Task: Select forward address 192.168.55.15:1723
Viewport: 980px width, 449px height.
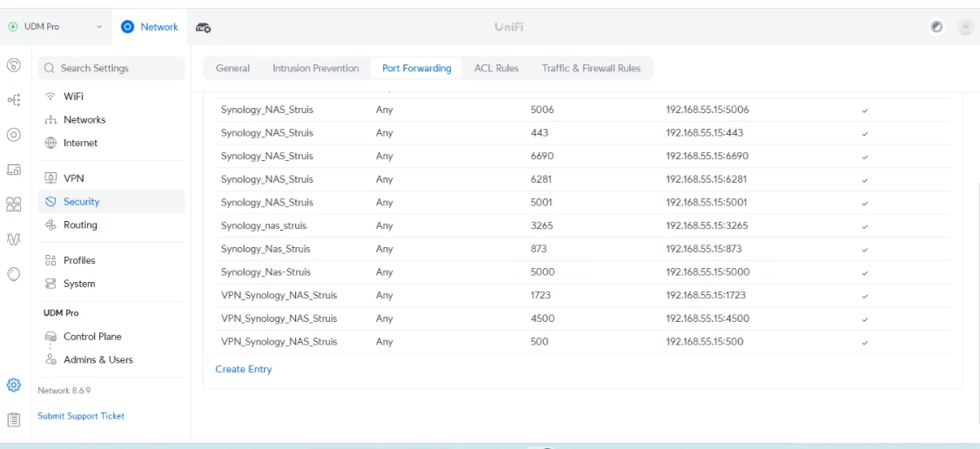Action: pos(706,295)
